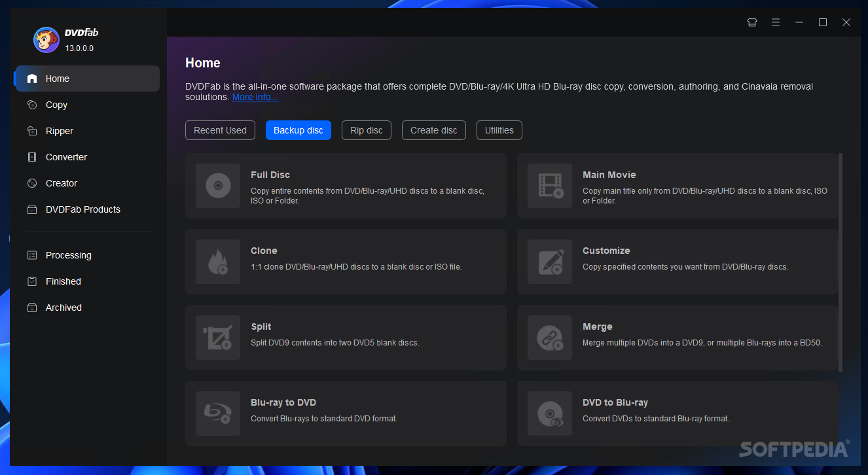Open Blu-ray to DVD conversion title
This screenshot has width=868, height=475.
pyautogui.click(x=283, y=402)
